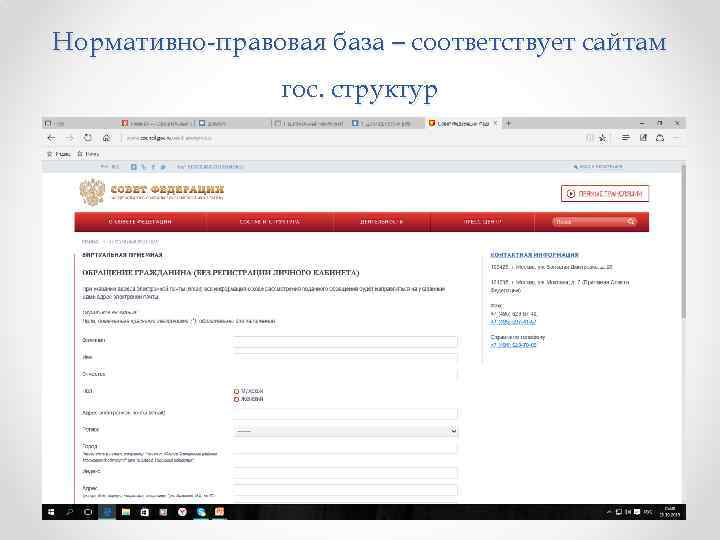Add page to favorites star icon

click(603, 138)
